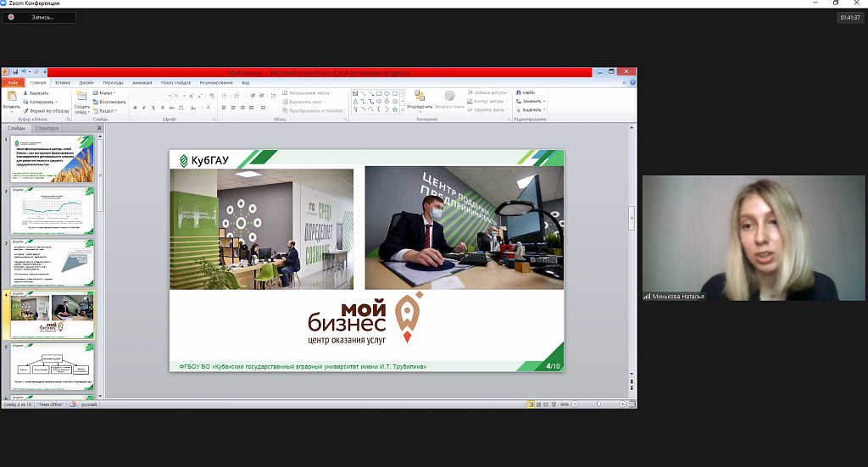Click the Arrange (Упорядочить) icon

(x=420, y=97)
